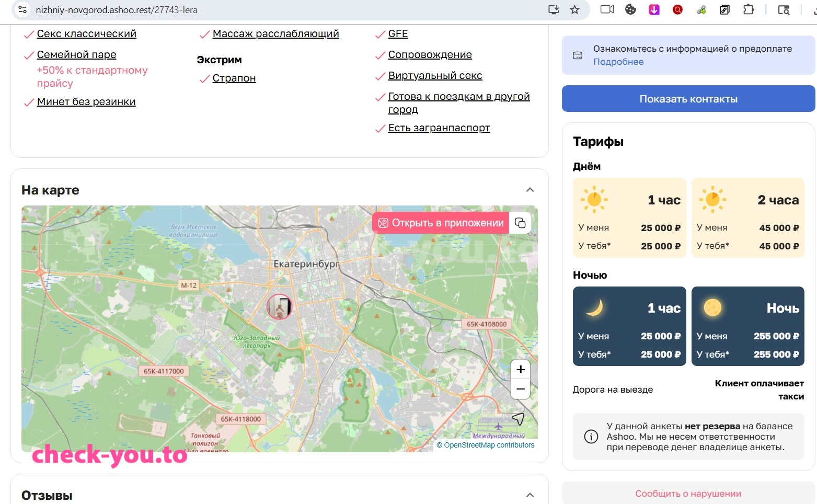The height and width of the screenshot is (504, 817).
Task: Open the Виртуальный секс link
Action: coord(435,76)
